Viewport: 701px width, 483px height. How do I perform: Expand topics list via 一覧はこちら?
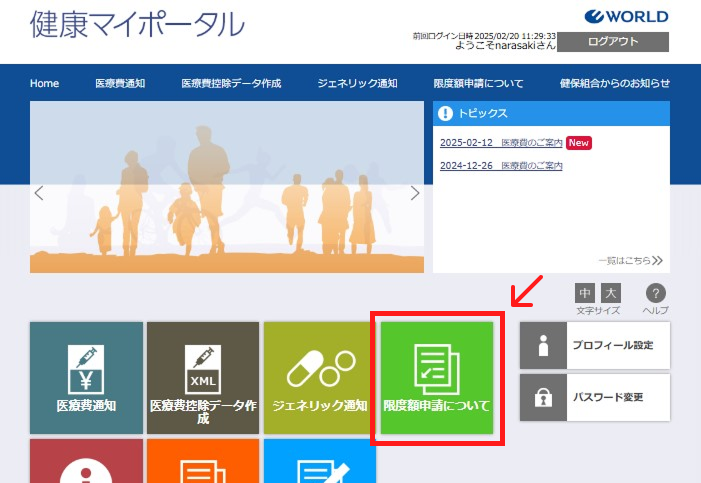(x=630, y=260)
